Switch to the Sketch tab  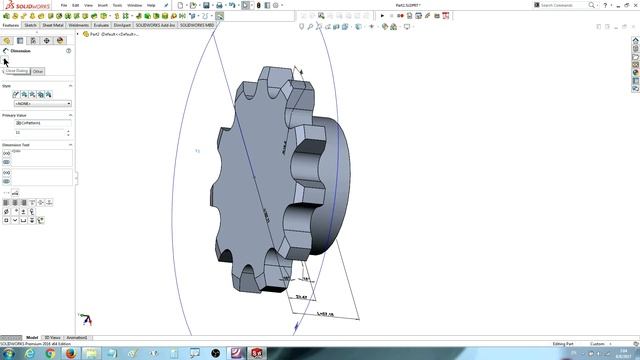tap(30, 25)
